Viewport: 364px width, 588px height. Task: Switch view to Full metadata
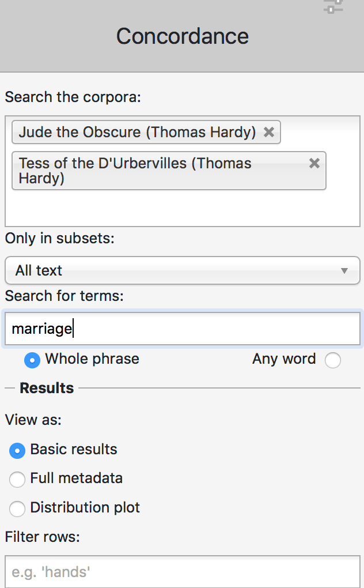(17, 479)
